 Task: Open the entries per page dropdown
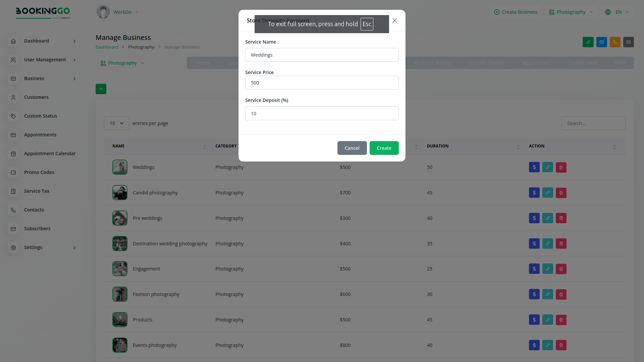click(x=116, y=123)
